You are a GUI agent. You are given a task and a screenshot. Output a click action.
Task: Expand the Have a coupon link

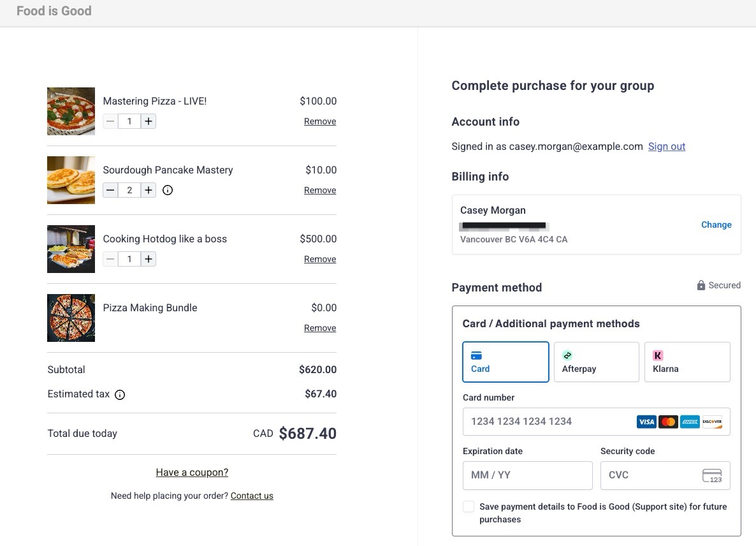point(192,472)
